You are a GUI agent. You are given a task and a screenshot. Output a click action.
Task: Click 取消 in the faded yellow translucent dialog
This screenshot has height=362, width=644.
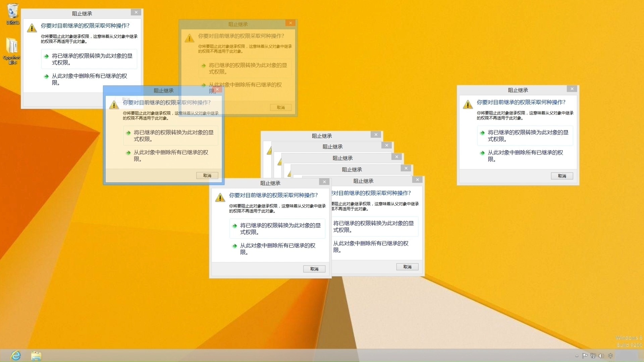[x=281, y=107]
